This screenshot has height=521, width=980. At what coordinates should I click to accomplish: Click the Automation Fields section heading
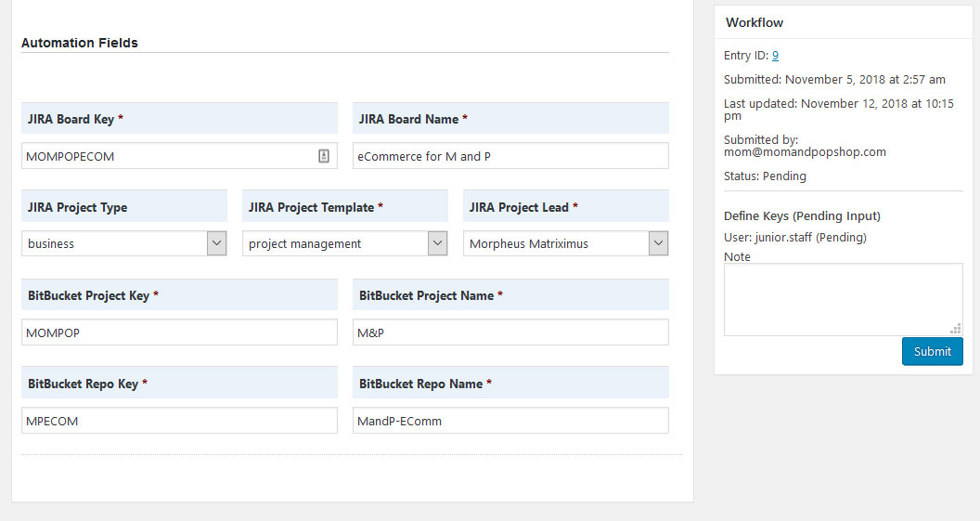coord(80,43)
